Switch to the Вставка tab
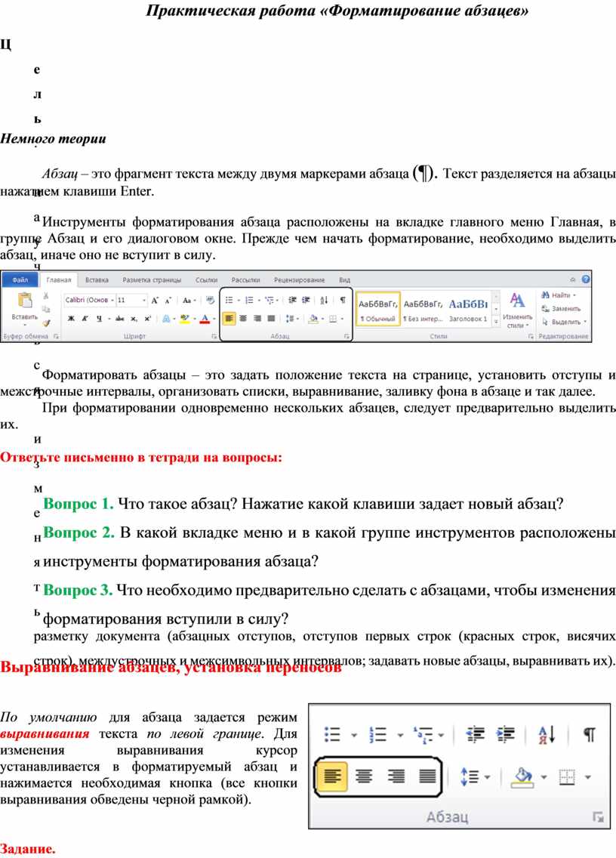This screenshot has width=616, height=858. 97,279
